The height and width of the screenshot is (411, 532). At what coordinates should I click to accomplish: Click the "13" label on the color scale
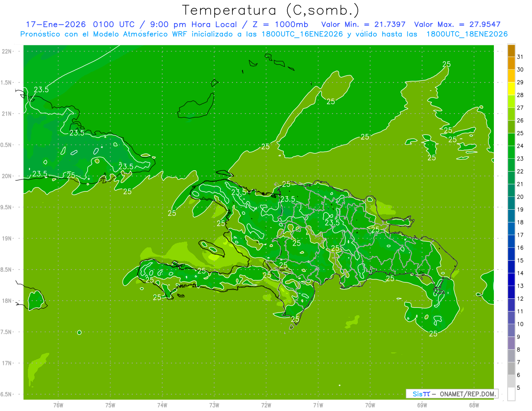520,286
